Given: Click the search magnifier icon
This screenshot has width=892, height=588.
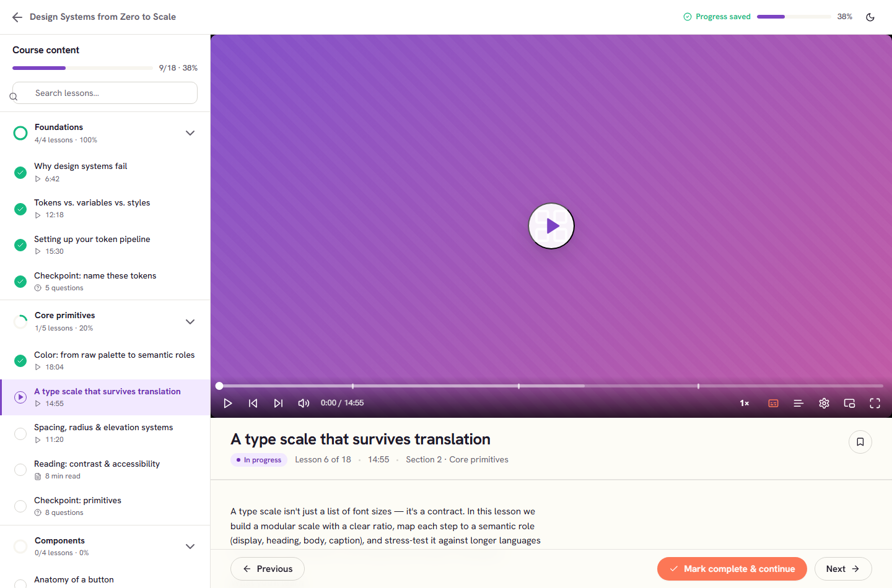Looking at the screenshot, I should click(14, 97).
